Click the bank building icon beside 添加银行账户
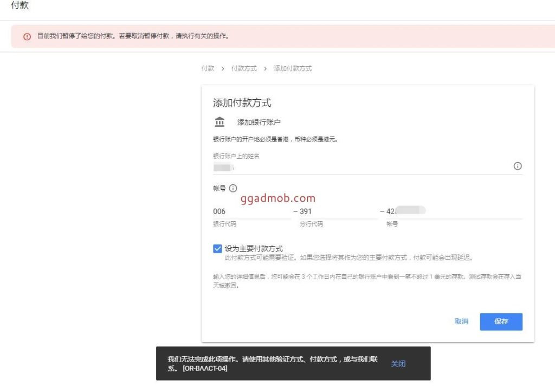Image resolution: width=555 pixels, height=392 pixels. coord(220,121)
